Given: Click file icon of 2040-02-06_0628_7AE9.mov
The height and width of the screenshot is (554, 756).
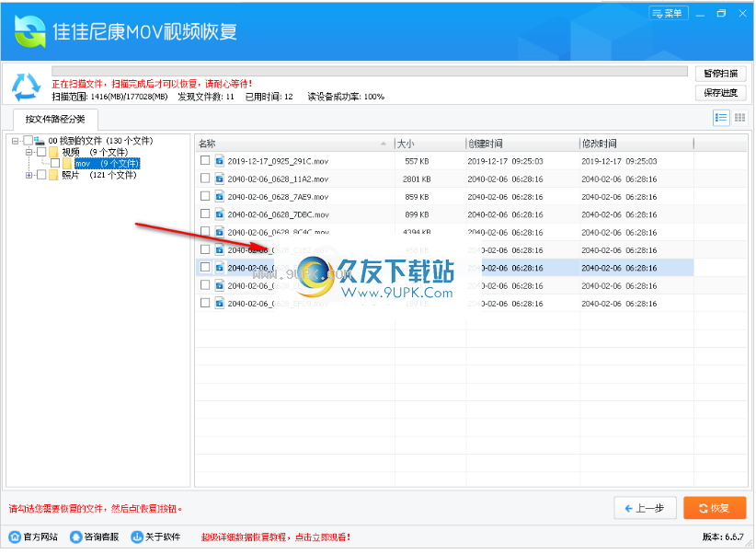Looking at the screenshot, I should tap(220, 196).
